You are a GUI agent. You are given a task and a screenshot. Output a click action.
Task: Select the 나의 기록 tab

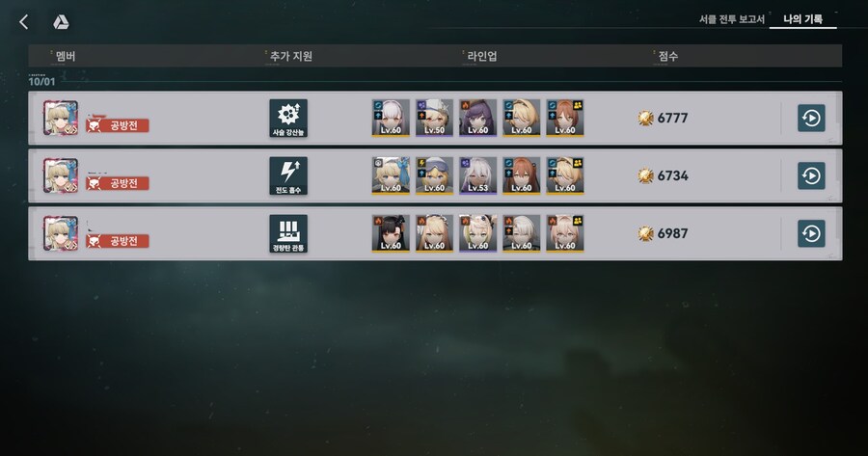tap(802, 19)
